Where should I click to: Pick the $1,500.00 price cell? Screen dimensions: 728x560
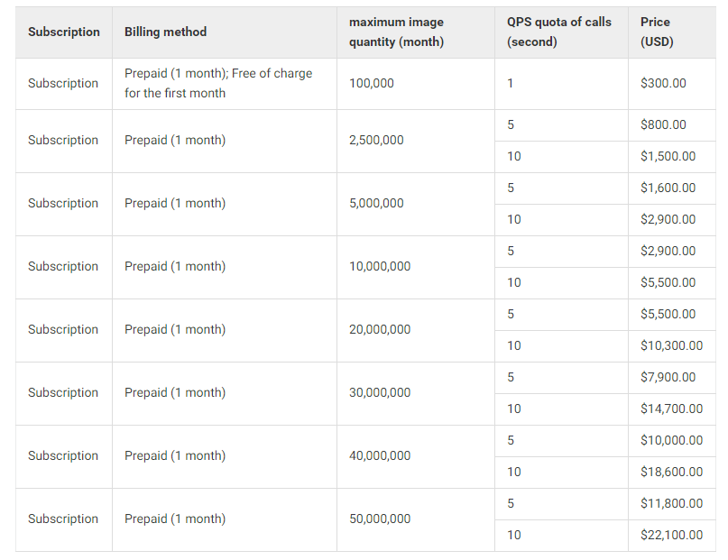668,156
